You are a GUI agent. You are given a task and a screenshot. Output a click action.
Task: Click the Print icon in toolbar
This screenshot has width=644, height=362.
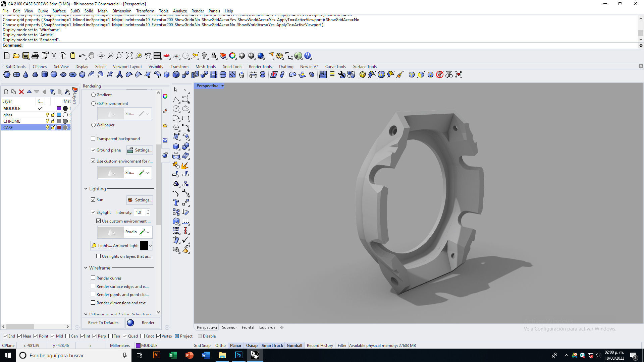pos(35,56)
